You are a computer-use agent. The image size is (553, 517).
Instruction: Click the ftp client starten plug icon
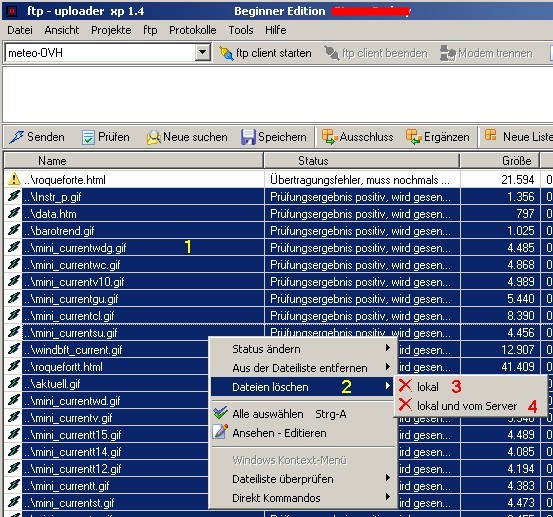(226, 53)
